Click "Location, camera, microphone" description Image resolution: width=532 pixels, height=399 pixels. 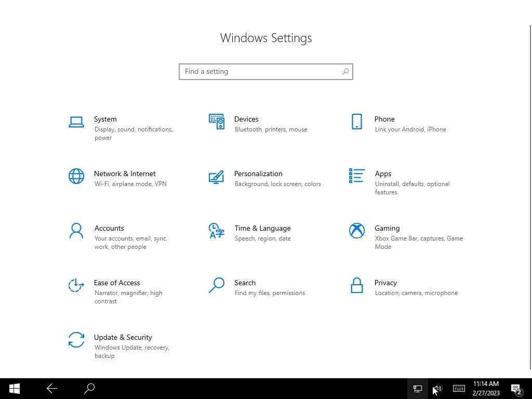coord(416,293)
